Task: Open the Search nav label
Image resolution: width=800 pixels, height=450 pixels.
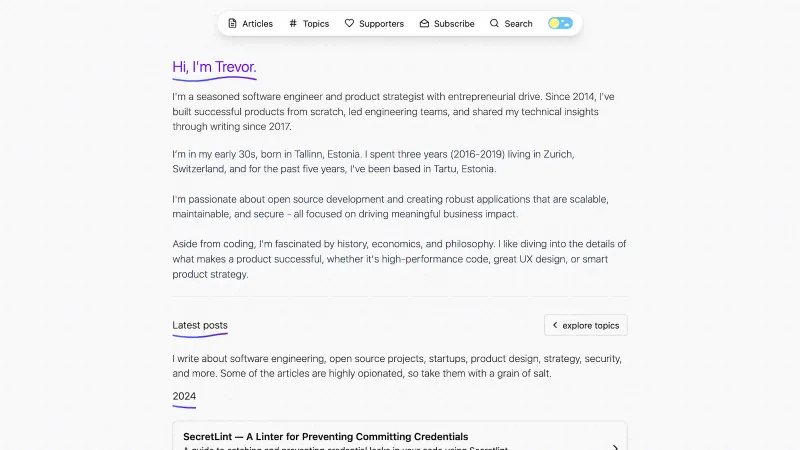Action: pos(519,23)
